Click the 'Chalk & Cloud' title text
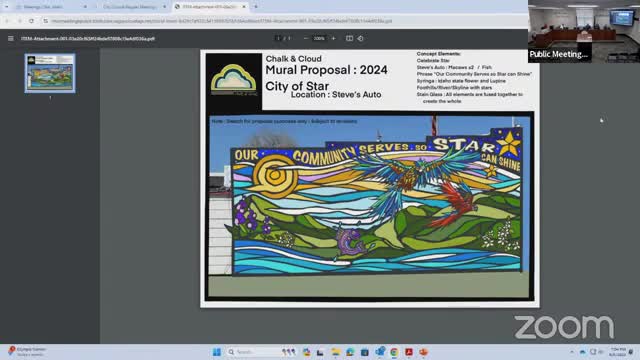Viewport: 640px width, 360px height. click(x=293, y=59)
